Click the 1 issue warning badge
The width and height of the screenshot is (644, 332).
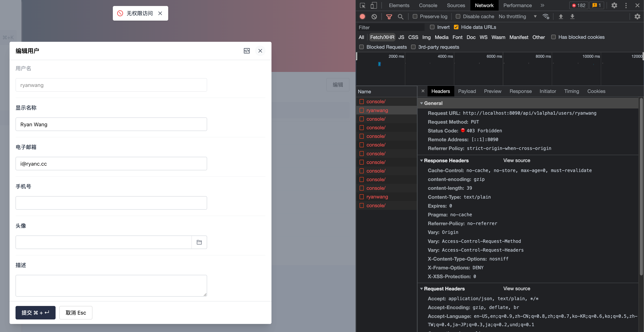tap(597, 5)
